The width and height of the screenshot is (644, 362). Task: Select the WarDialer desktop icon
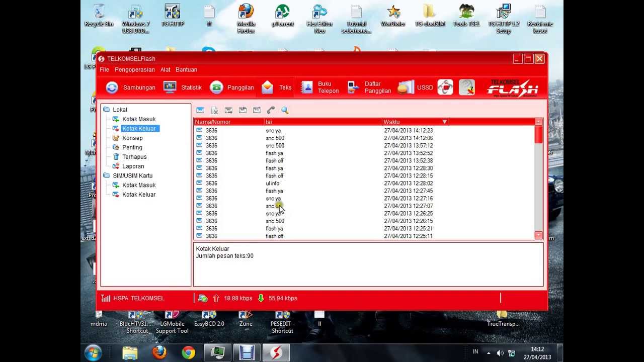[393, 16]
